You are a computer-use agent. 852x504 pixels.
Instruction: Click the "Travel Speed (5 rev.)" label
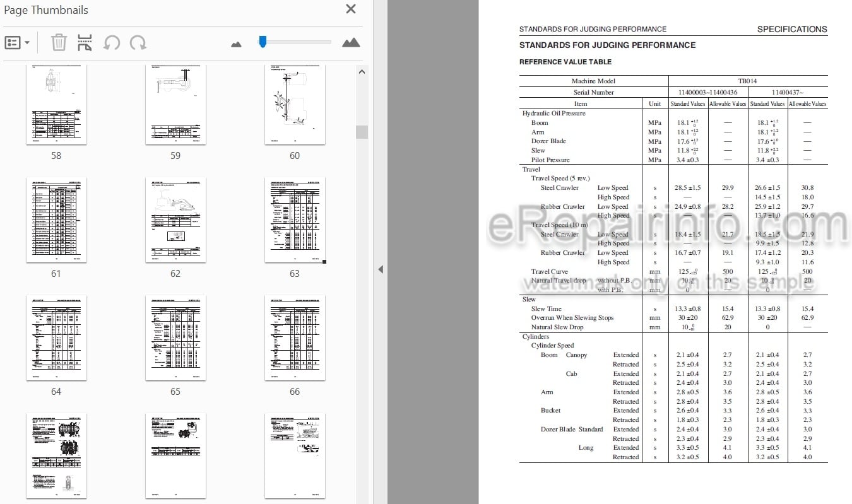pyautogui.click(x=560, y=179)
